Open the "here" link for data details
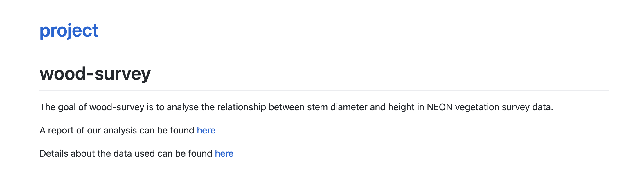The width and height of the screenshot is (644, 177). click(224, 153)
